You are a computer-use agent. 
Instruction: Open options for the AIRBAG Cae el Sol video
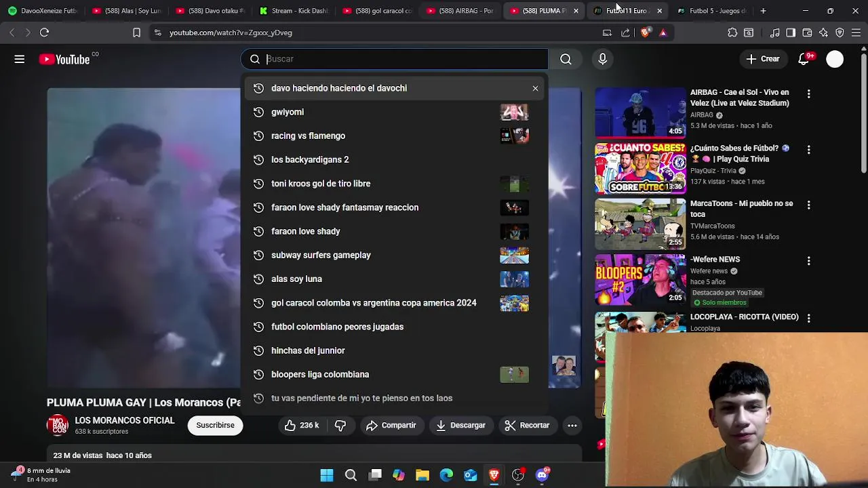808,94
